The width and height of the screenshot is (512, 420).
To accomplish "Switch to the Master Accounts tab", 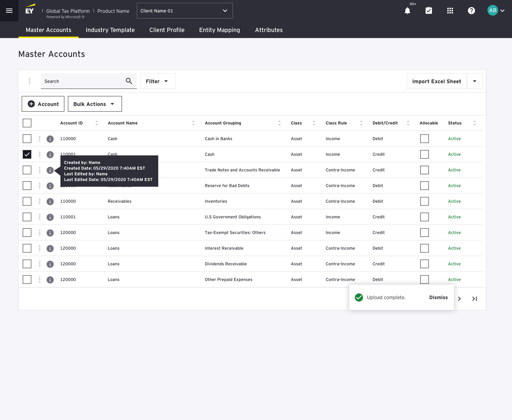I will pyautogui.click(x=48, y=30).
